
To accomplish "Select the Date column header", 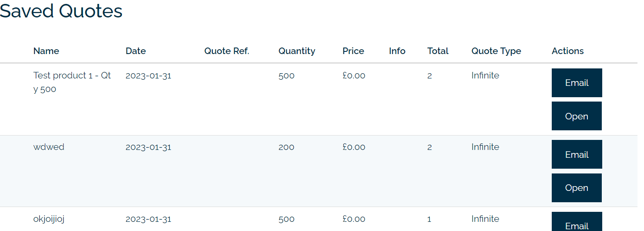I will click(x=136, y=51).
